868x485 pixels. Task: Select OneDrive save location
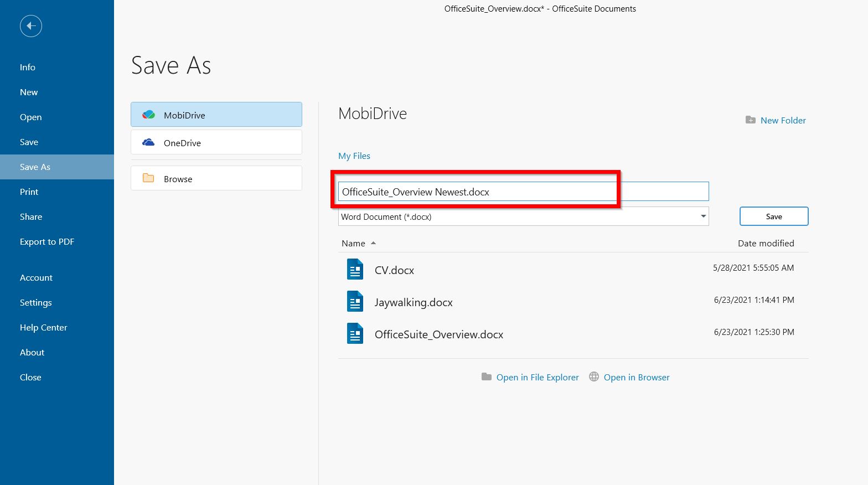click(216, 142)
